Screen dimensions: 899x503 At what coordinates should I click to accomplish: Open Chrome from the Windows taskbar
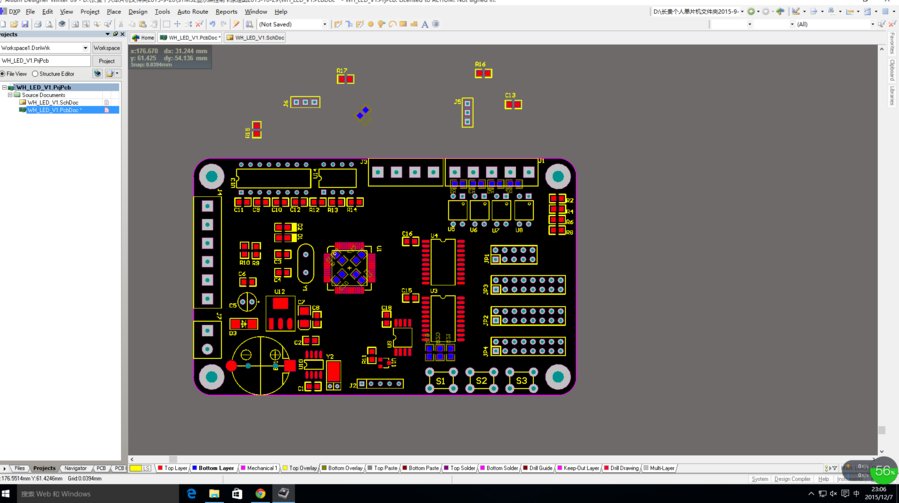pyautogui.click(x=260, y=493)
